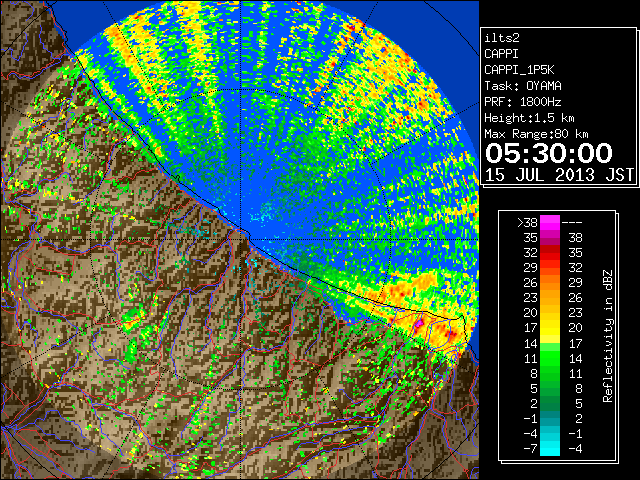640x480 pixels.
Task: Click the magenta echo core on the radar map
Action: (419, 324)
